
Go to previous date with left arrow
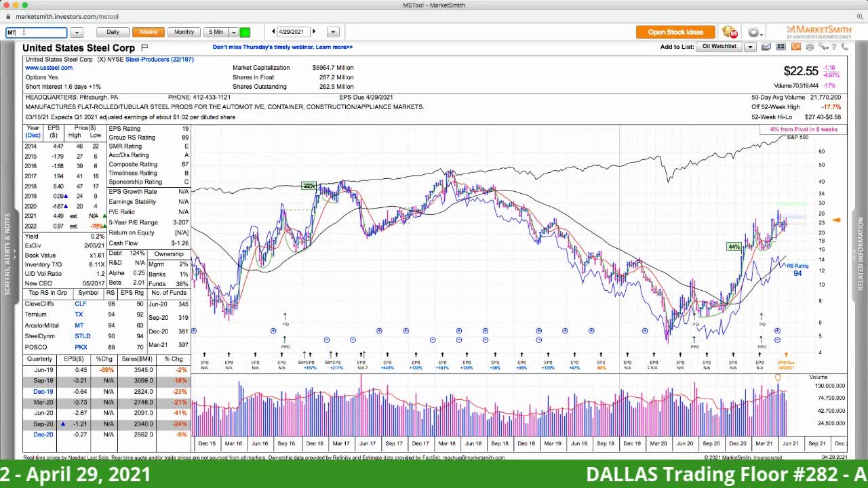point(273,32)
